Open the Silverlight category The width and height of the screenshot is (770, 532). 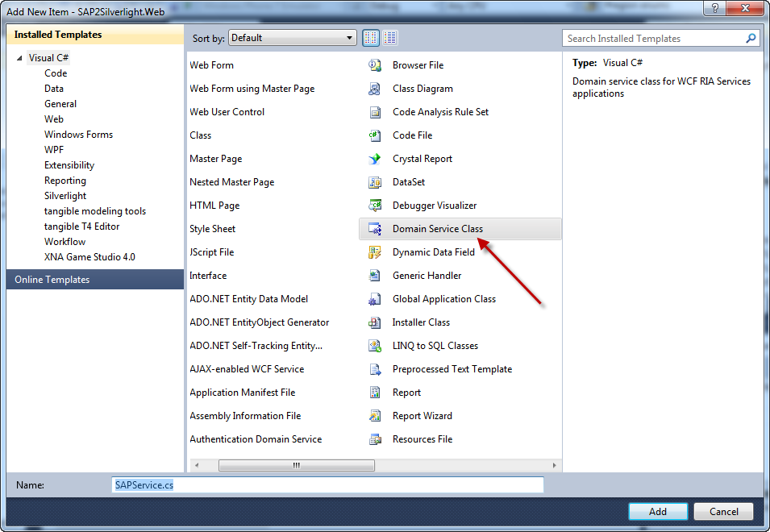65,195
